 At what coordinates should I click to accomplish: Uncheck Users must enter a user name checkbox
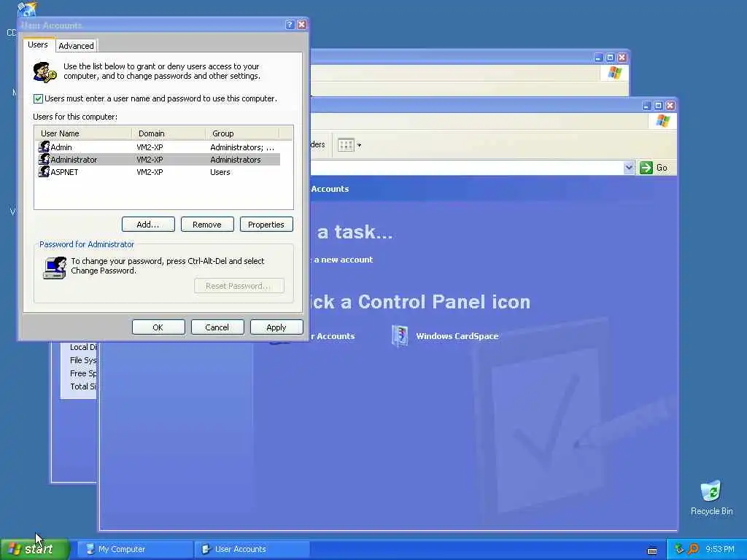tap(38, 98)
